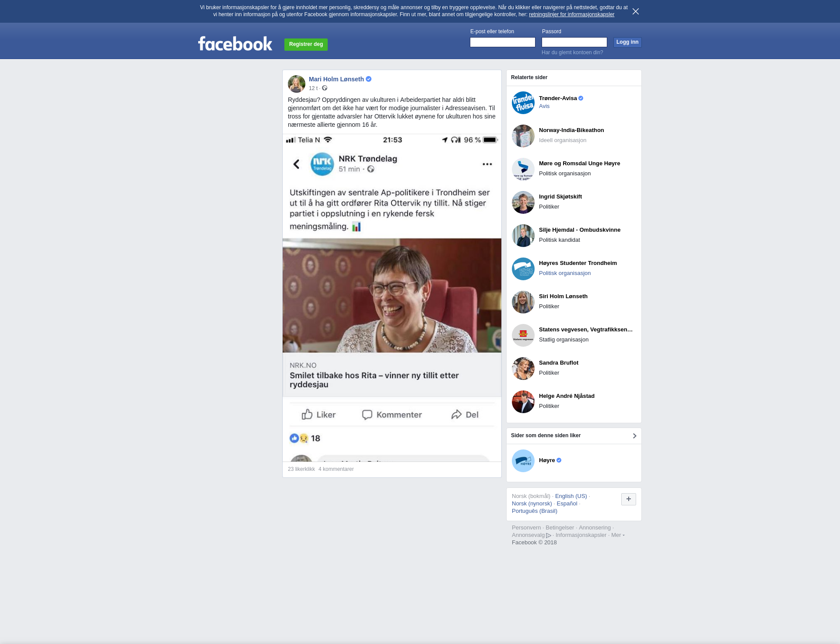Expand the 'Mer' footer menu
The image size is (840, 644).
tap(617, 535)
